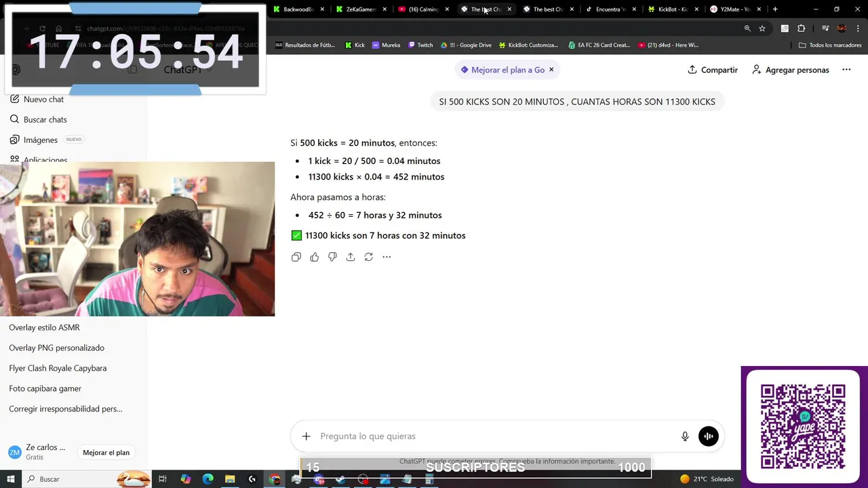Viewport: 868px width, 488px height.
Task: Dismiss the Mejorar el plan a Go banner
Action: [x=551, y=70]
